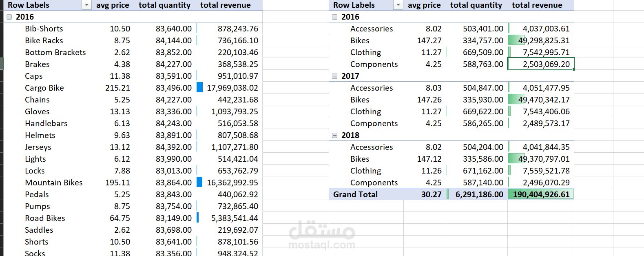Image resolution: width=644 pixels, height=256 pixels.
Task: Click the Road Bikes row label
Action: point(45,218)
